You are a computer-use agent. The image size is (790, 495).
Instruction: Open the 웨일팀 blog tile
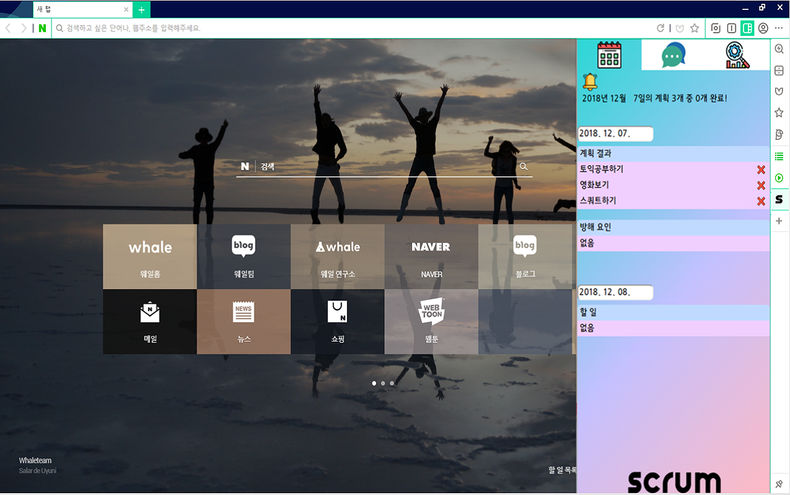coord(244,257)
